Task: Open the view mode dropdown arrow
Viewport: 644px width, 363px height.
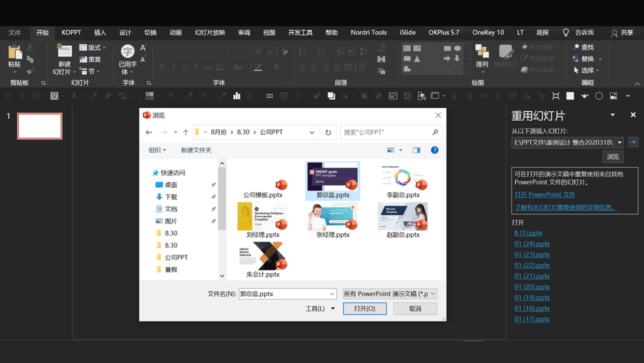Action: tap(400, 150)
